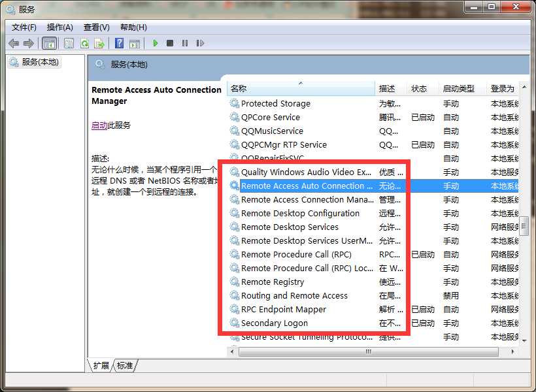This screenshot has width=536, height=392.
Task: Click the gear icon of Remote Desktop Configuration
Action: point(234,213)
